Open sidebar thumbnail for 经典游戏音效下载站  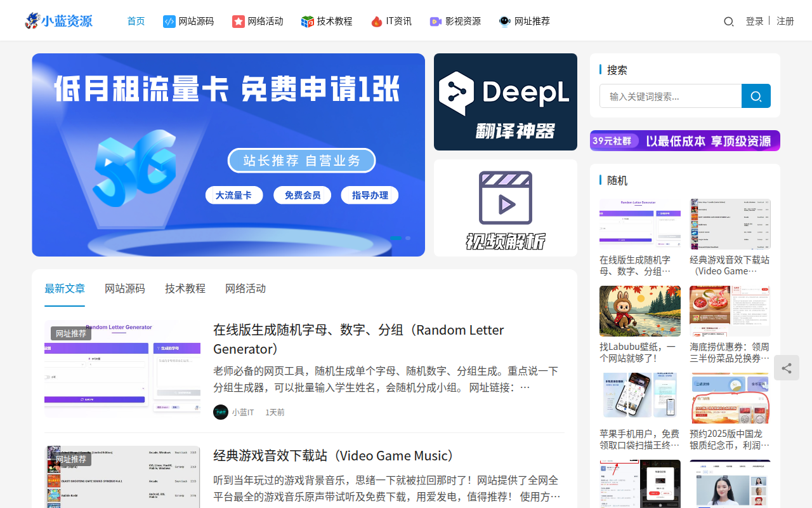tap(730, 224)
